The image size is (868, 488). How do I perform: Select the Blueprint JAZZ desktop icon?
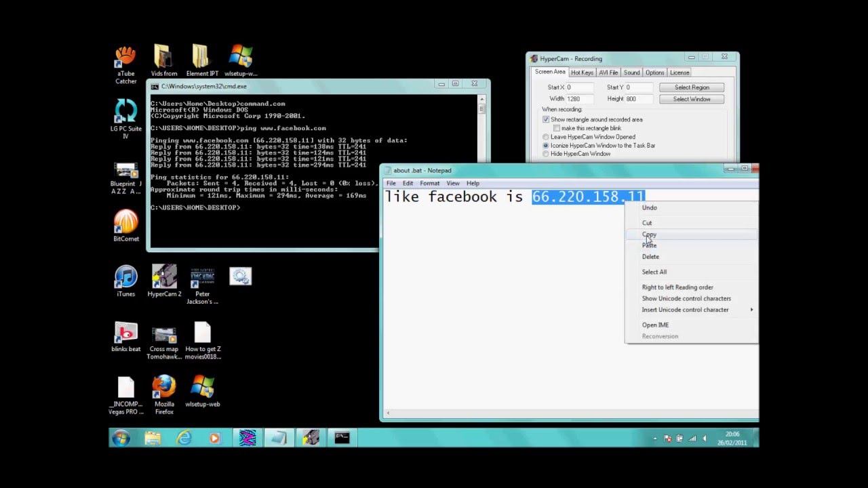pyautogui.click(x=125, y=178)
